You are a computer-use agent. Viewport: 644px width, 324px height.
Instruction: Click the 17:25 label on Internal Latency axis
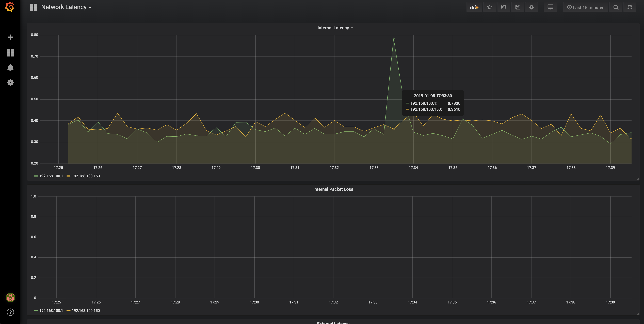coord(58,168)
